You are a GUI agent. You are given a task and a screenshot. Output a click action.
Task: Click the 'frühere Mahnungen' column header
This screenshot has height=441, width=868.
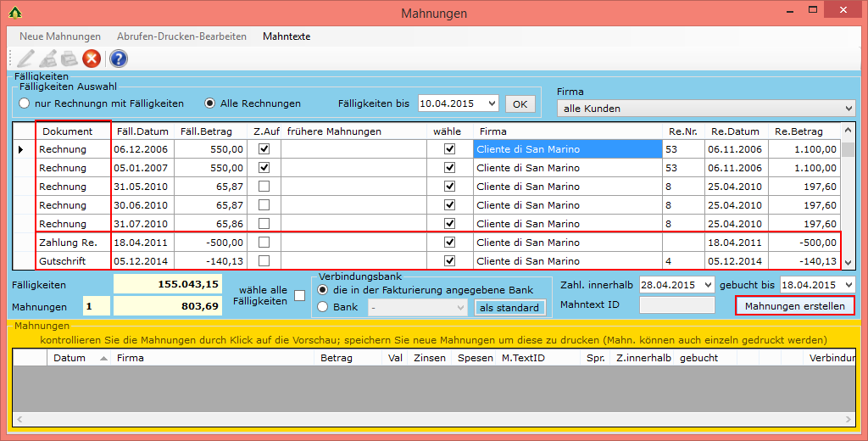coord(353,131)
